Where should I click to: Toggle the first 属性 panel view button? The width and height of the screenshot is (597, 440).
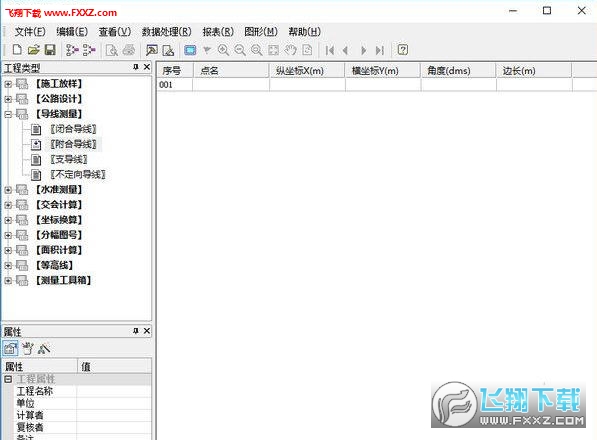tap(10, 348)
